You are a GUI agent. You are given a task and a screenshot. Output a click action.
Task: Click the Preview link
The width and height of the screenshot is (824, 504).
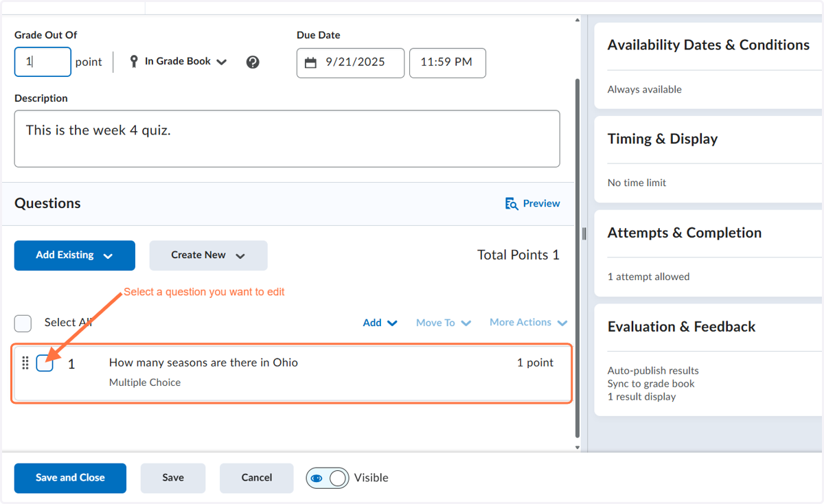click(532, 204)
